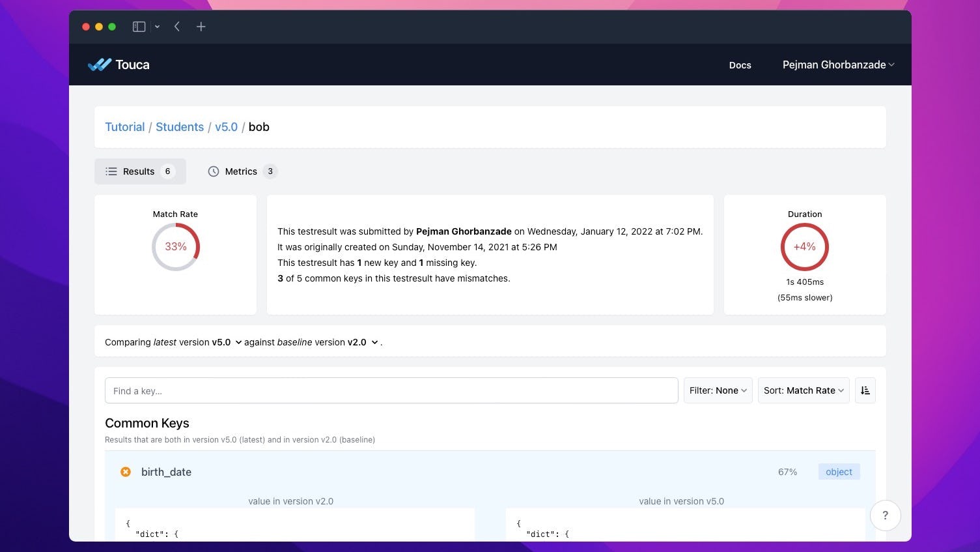
Task: Switch to the Metrics tab
Action: [242, 171]
